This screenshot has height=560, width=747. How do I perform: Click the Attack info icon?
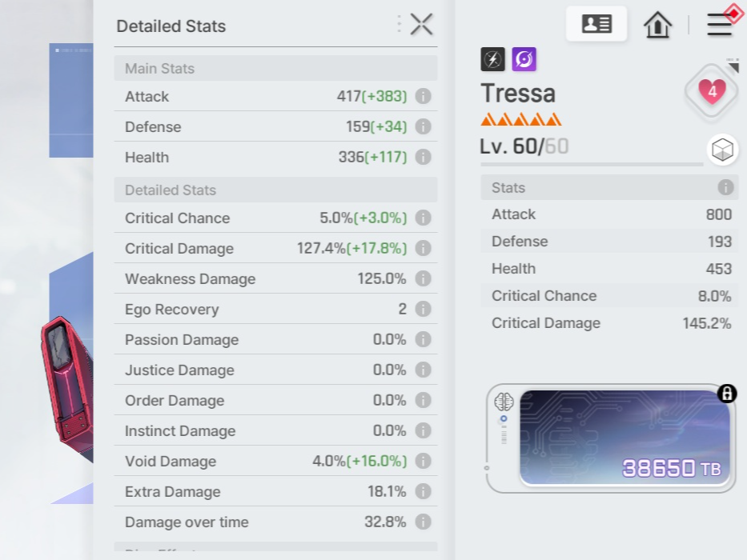(424, 97)
